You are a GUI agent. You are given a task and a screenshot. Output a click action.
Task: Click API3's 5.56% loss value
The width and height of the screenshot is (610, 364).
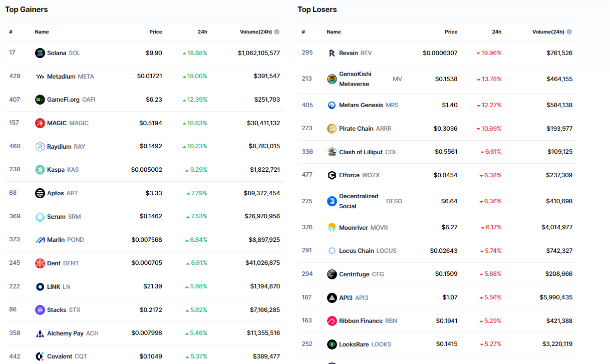(x=491, y=297)
